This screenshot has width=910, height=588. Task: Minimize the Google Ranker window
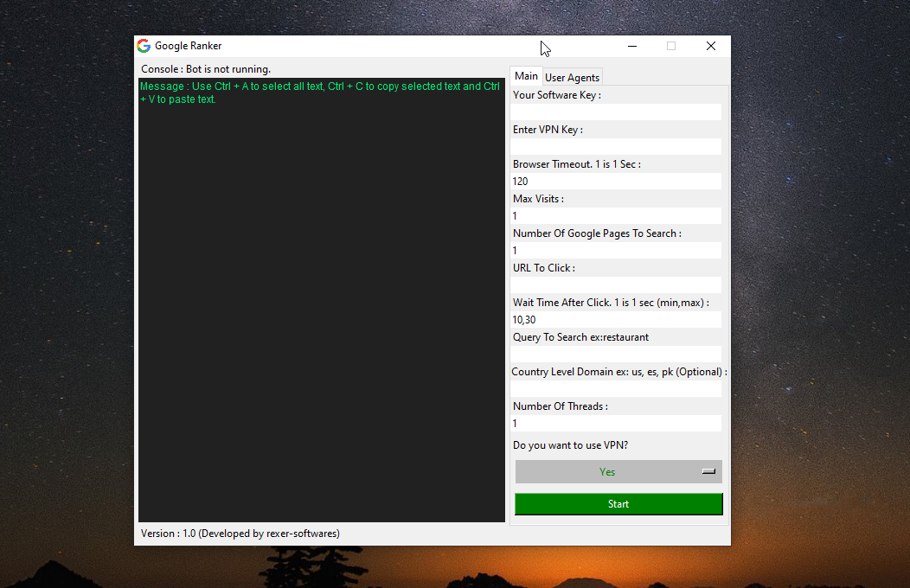(x=632, y=46)
